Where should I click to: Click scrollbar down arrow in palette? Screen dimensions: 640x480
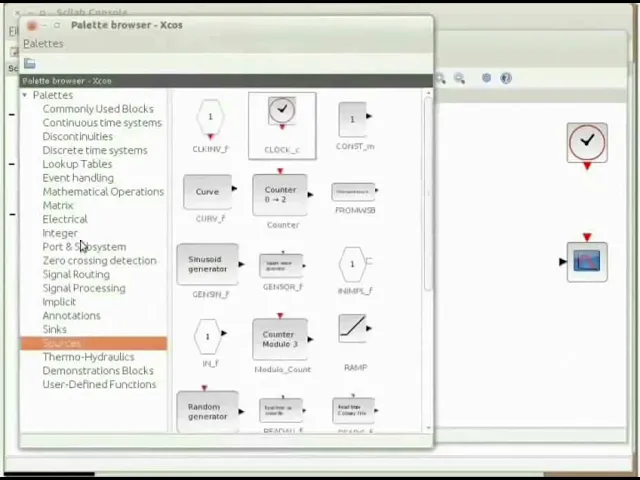(428, 428)
